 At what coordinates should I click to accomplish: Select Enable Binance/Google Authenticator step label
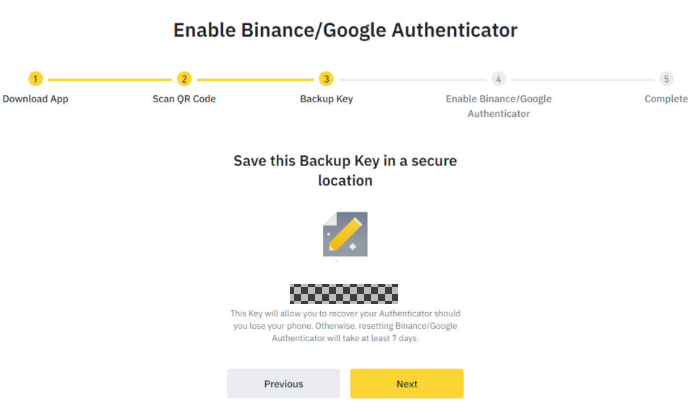498,106
